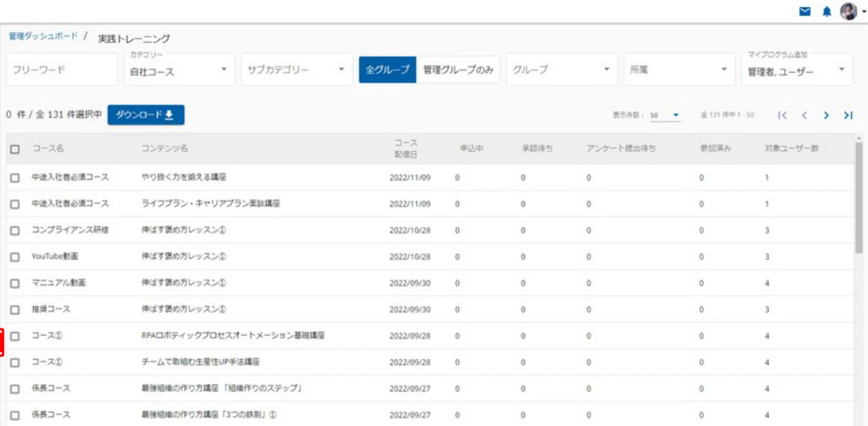
Task: Select the 「組織作りのステップ」 row checkbox
Action: (15, 389)
